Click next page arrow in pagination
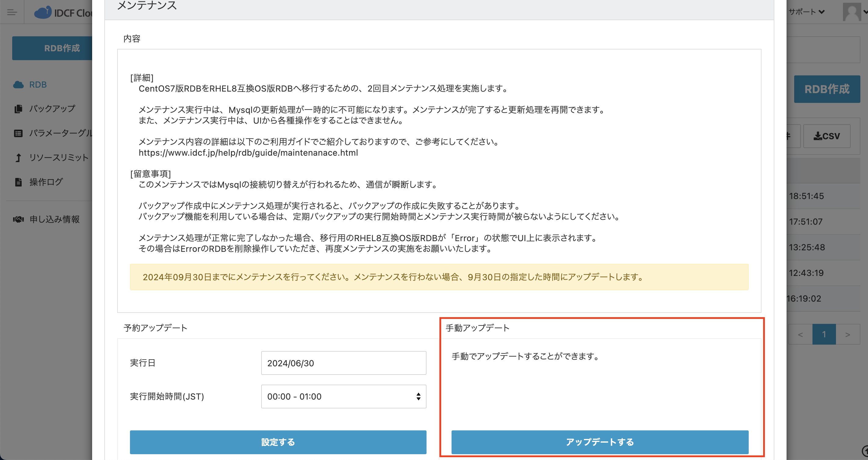This screenshot has width=868, height=460. click(x=848, y=334)
